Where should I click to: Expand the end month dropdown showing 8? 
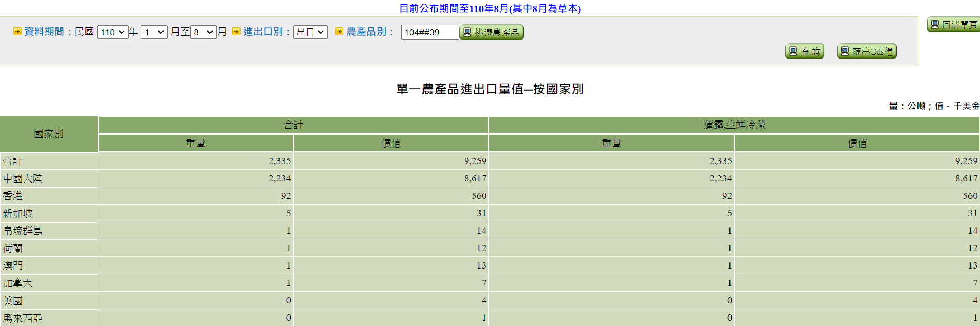tap(203, 32)
